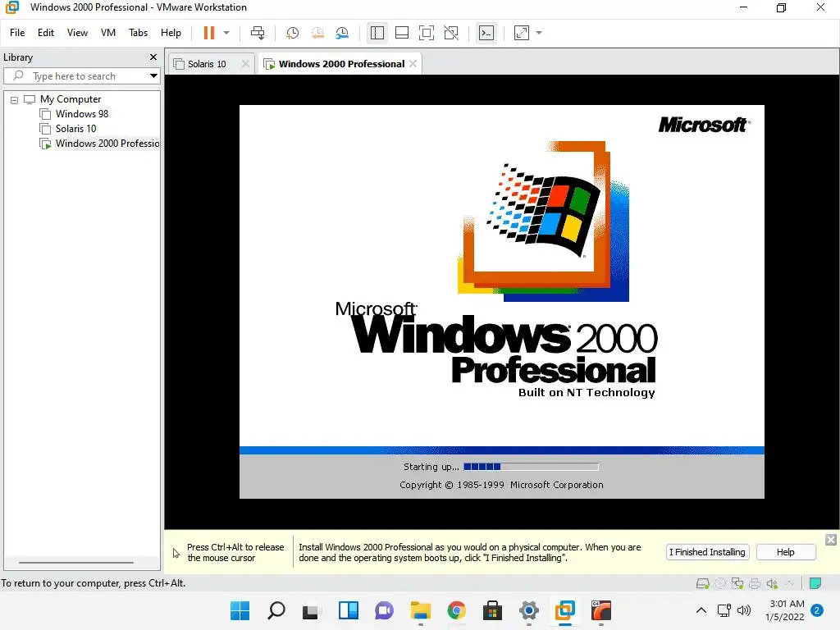Image resolution: width=840 pixels, height=630 pixels.
Task: Select the Windows 2000 Professional tab
Action: pyautogui.click(x=341, y=64)
